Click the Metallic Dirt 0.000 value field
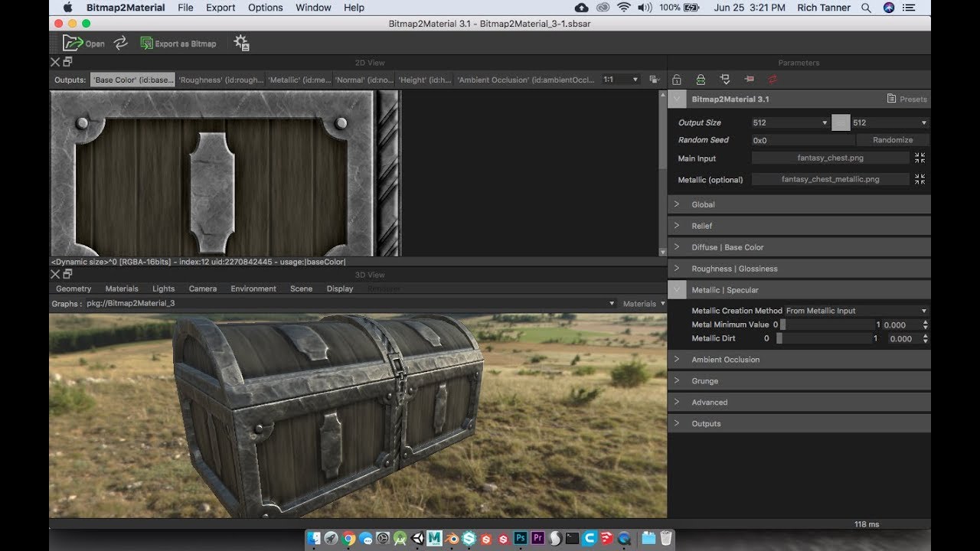This screenshot has width=980, height=551. point(904,338)
